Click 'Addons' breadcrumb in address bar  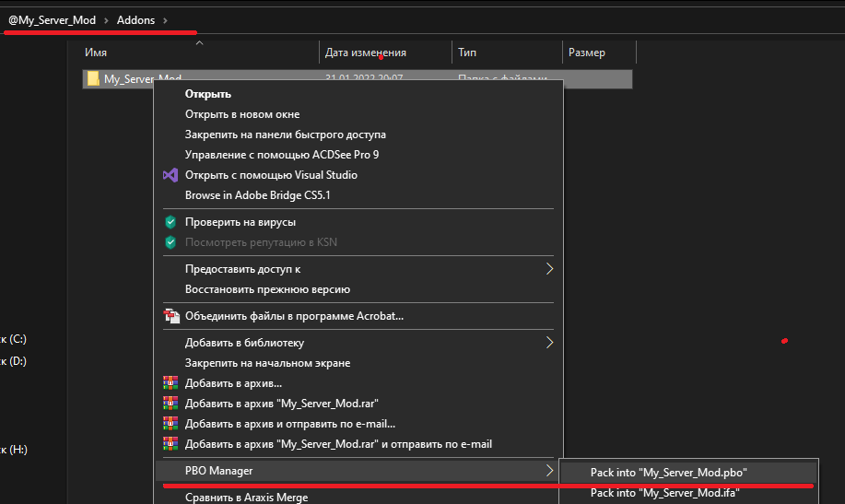click(135, 20)
